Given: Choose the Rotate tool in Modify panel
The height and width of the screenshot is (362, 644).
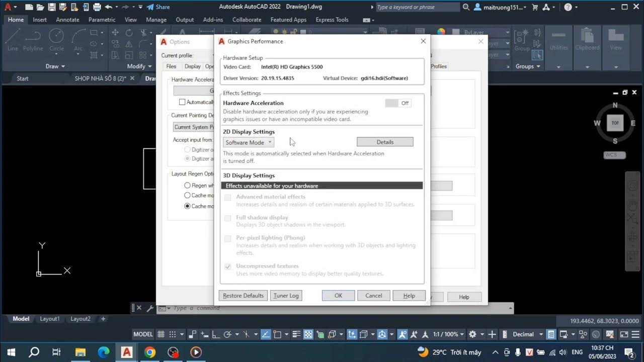Looking at the screenshot, I should click(129, 32).
